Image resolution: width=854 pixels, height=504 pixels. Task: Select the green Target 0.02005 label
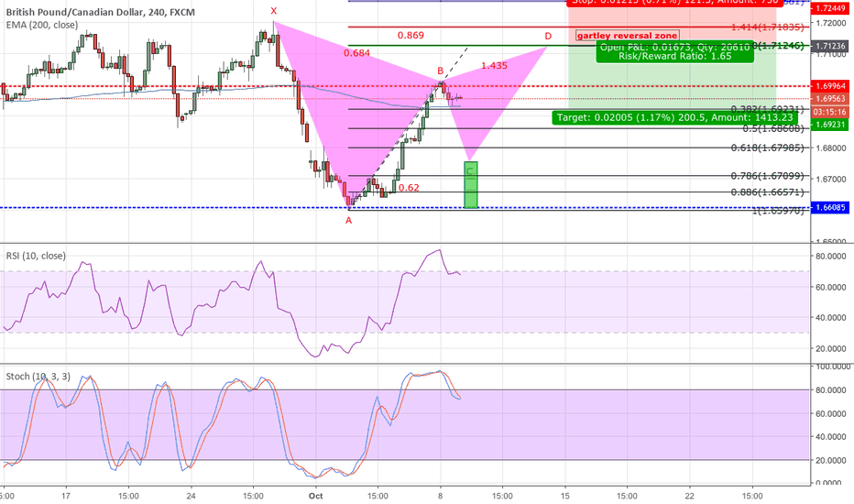coord(674,117)
